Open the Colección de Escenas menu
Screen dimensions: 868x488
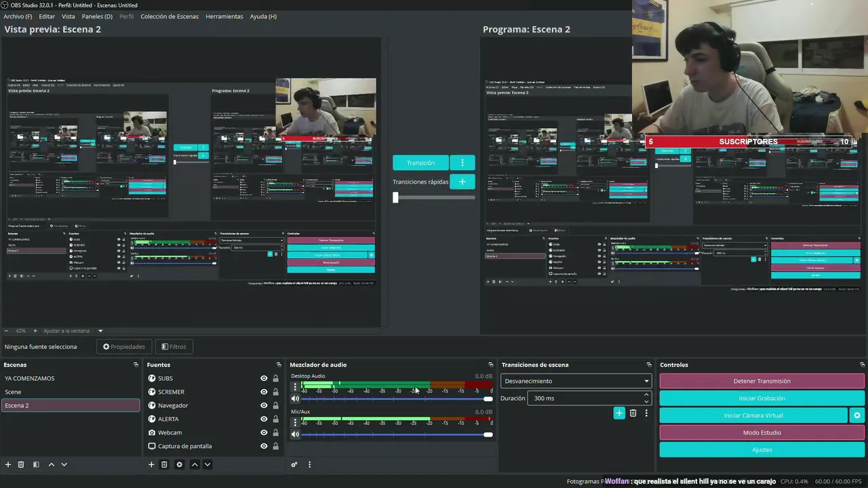click(170, 16)
